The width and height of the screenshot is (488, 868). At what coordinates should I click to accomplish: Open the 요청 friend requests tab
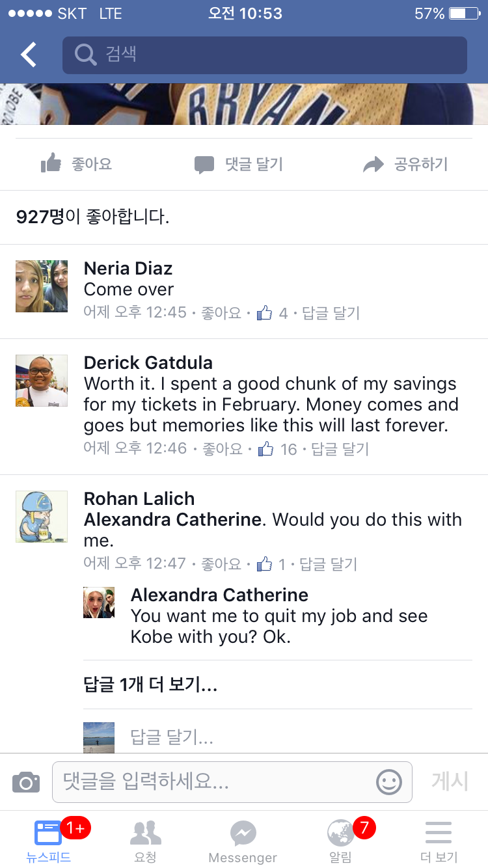coord(145,841)
